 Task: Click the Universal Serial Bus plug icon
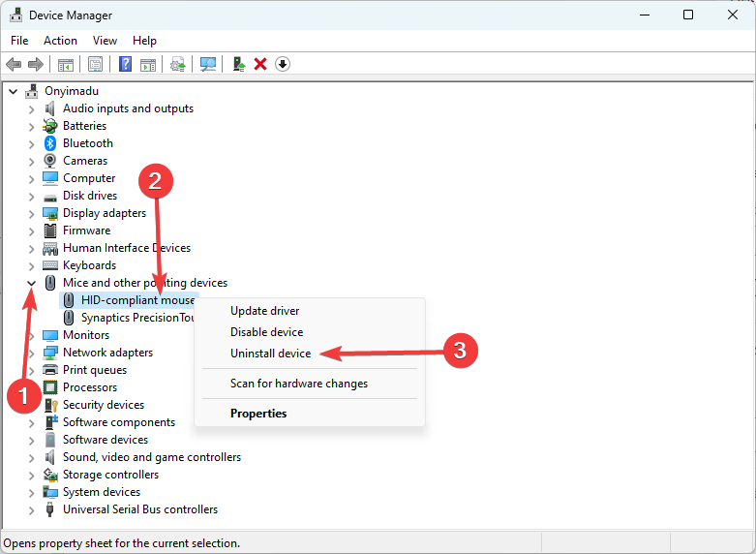(49, 509)
